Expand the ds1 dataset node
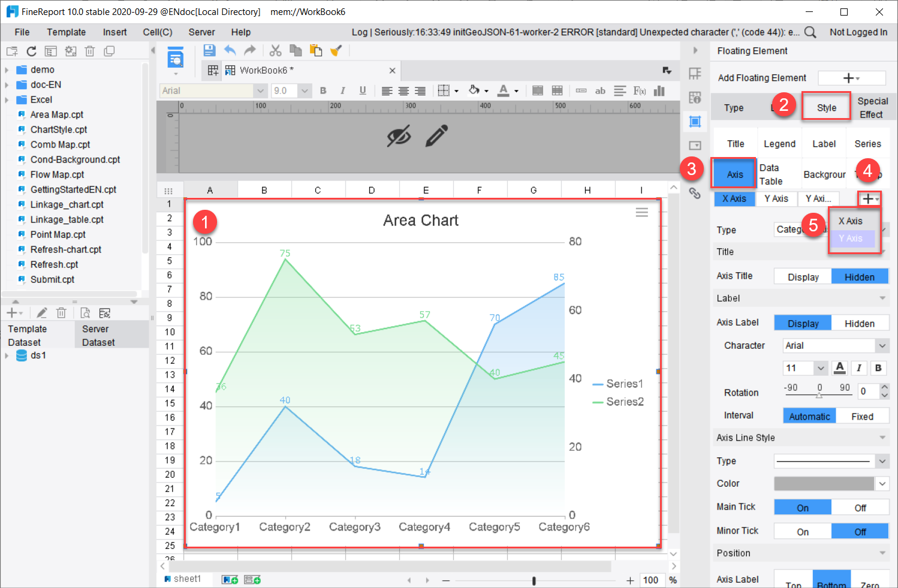The image size is (898, 588). click(7, 355)
